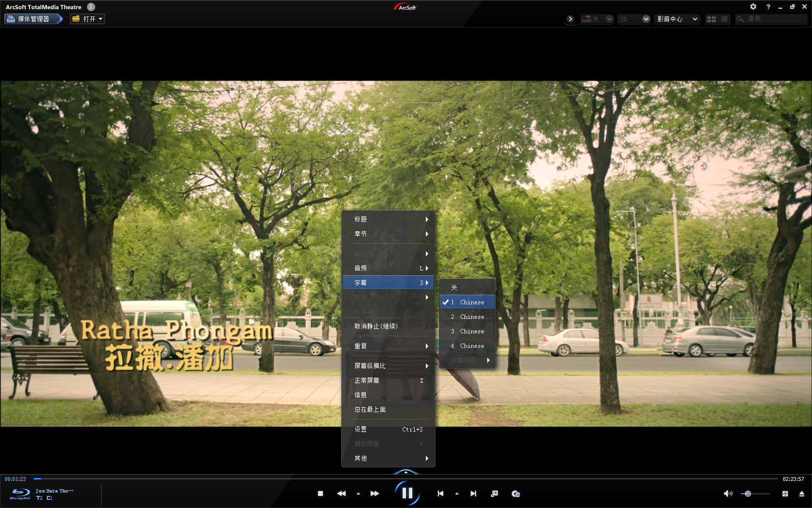Open the 重复 menu entry

pyautogui.click(x=388, y=346)
